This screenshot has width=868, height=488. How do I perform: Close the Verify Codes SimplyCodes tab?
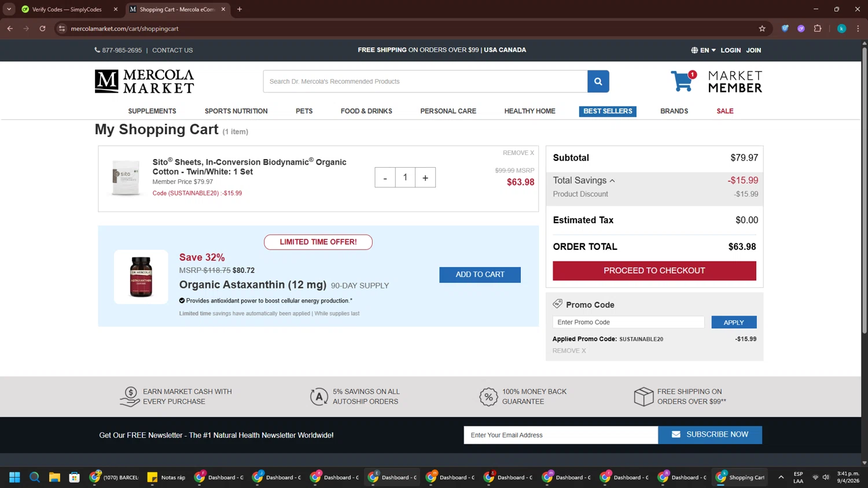click(x=116, y=9)
